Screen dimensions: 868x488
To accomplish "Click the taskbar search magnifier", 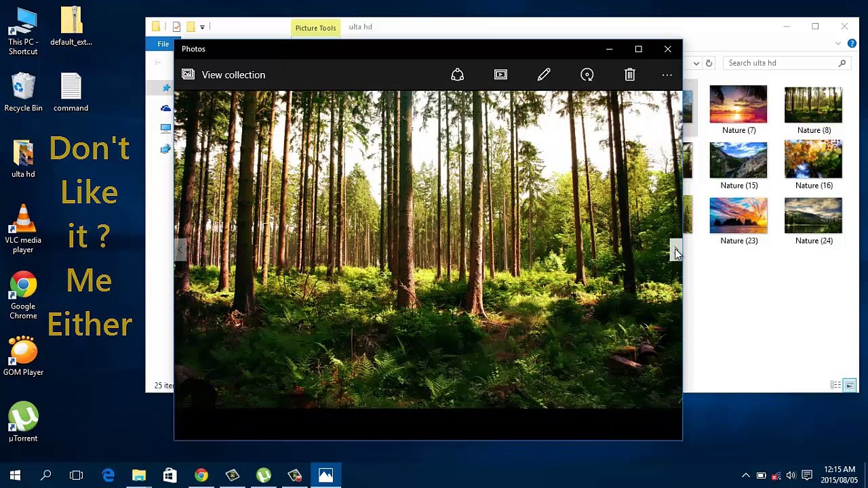I will click(46, 475).
